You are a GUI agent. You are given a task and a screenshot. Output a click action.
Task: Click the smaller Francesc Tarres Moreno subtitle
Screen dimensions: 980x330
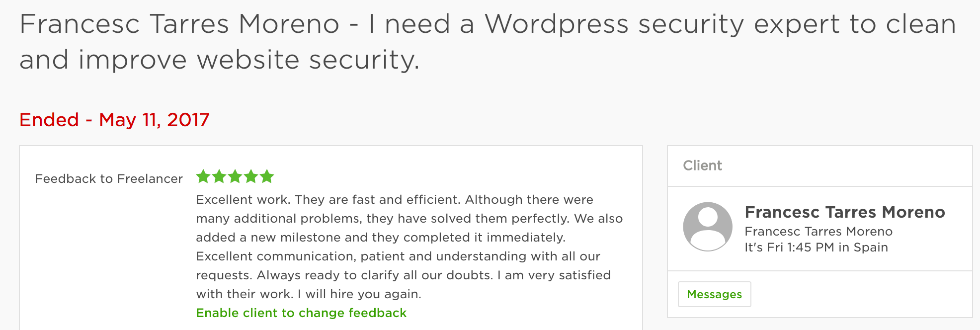[818, 232]
